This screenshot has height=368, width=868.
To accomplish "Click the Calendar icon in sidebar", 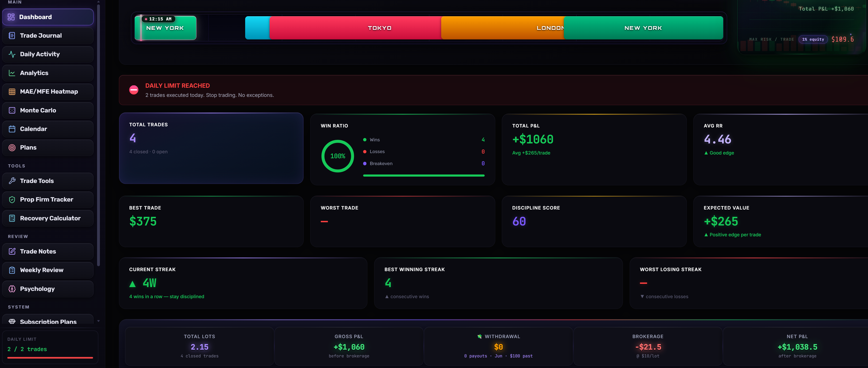I will click(12, 129).
